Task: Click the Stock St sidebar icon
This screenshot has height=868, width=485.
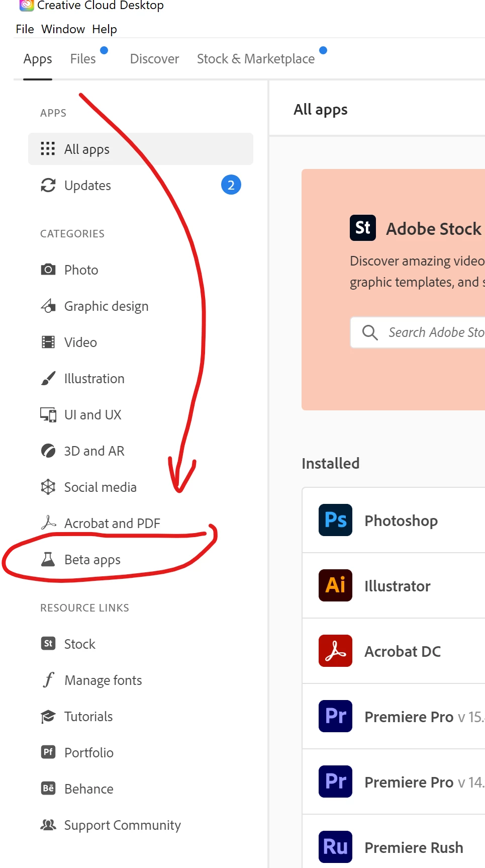Action: point(48,644)
